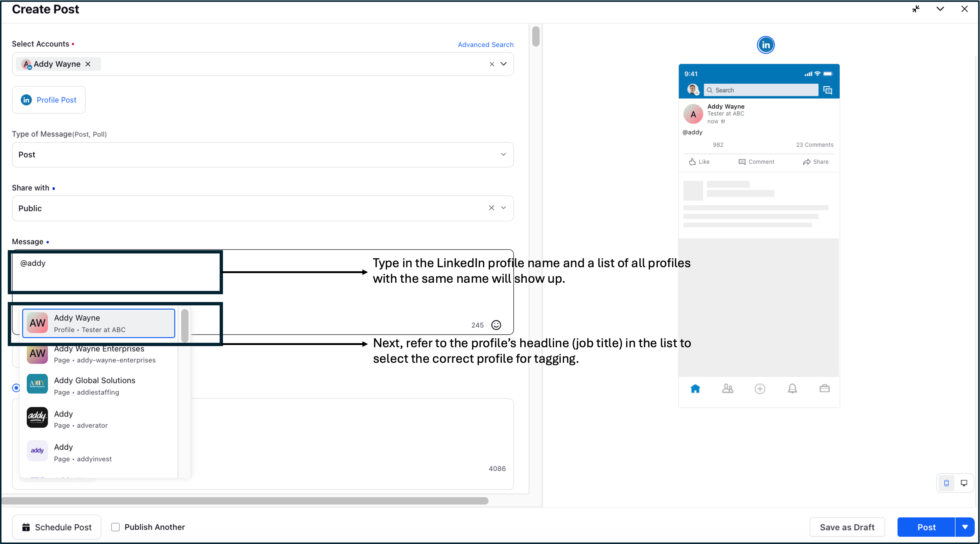Screen dimensions: 980x544
Task: Toggle the radio button beside the suggestion list
Action: [x=16, y=388]
